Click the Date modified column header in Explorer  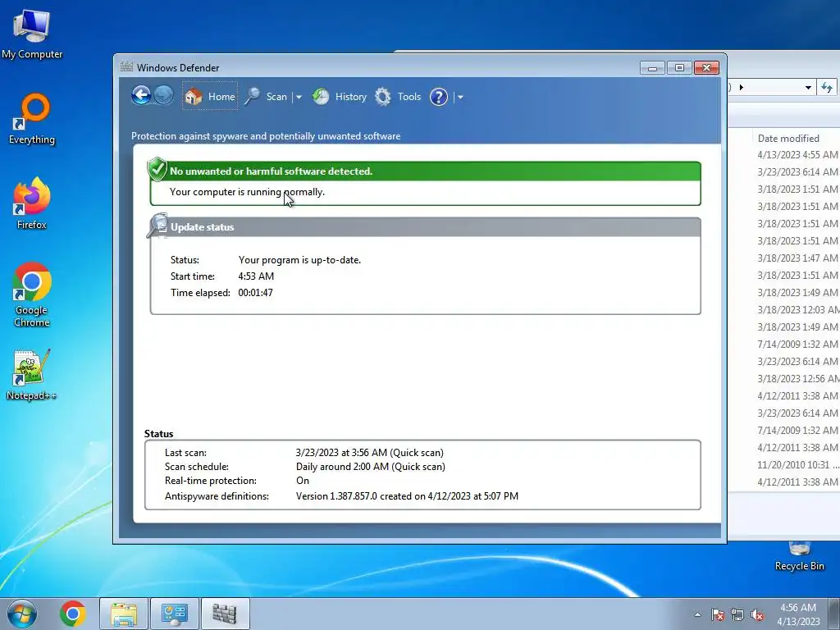[x=788, y=138]
